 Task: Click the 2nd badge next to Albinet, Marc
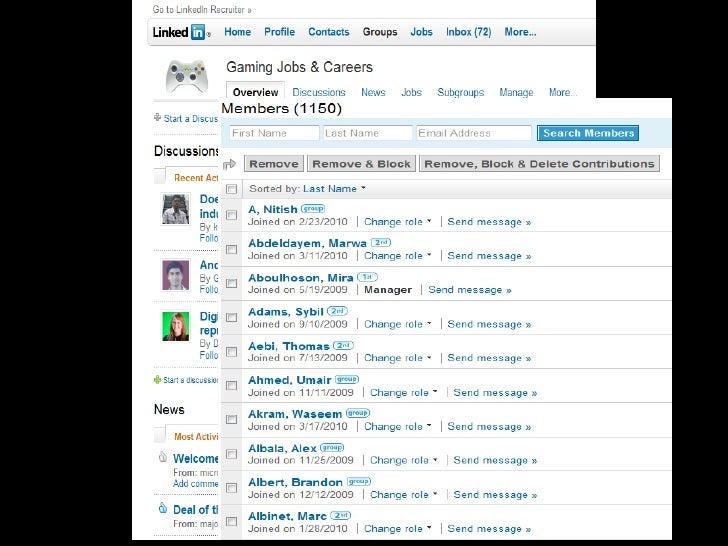point(340,515)
